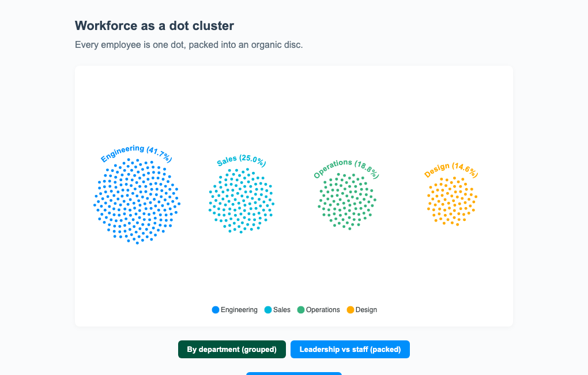Toggle the Operations legend label
The width and height of the screenshot is (588, 375).
323,310
